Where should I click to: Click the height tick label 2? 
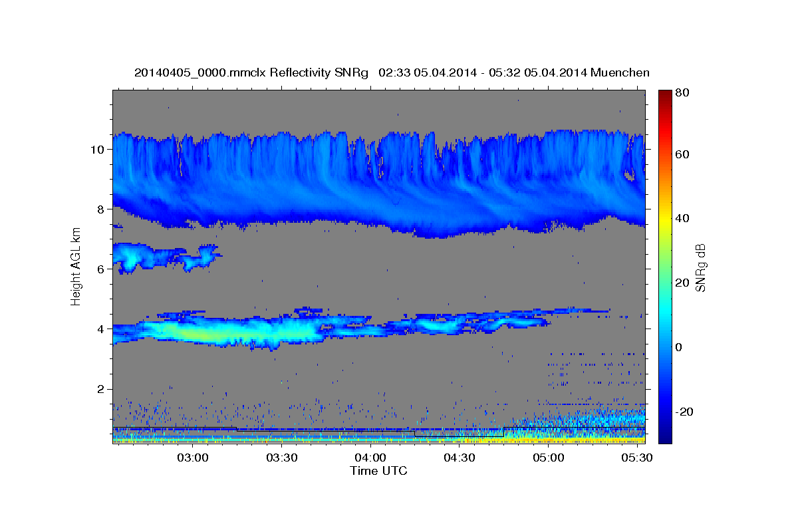point(100,389)
